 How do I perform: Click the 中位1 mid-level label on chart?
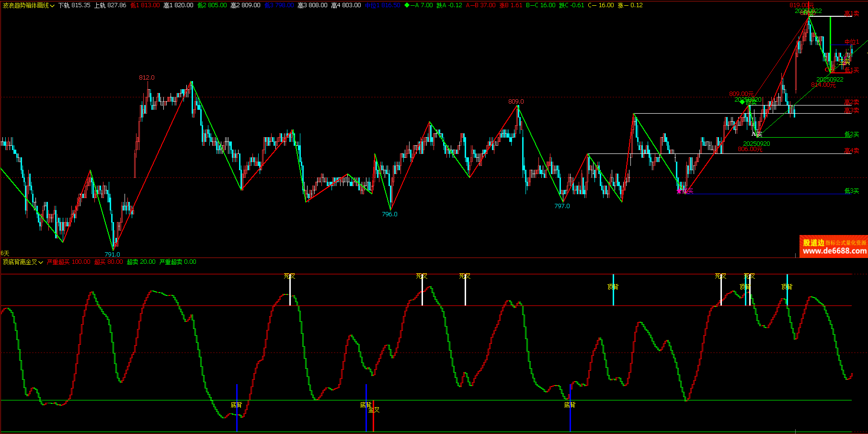click(x=851, y=42)
